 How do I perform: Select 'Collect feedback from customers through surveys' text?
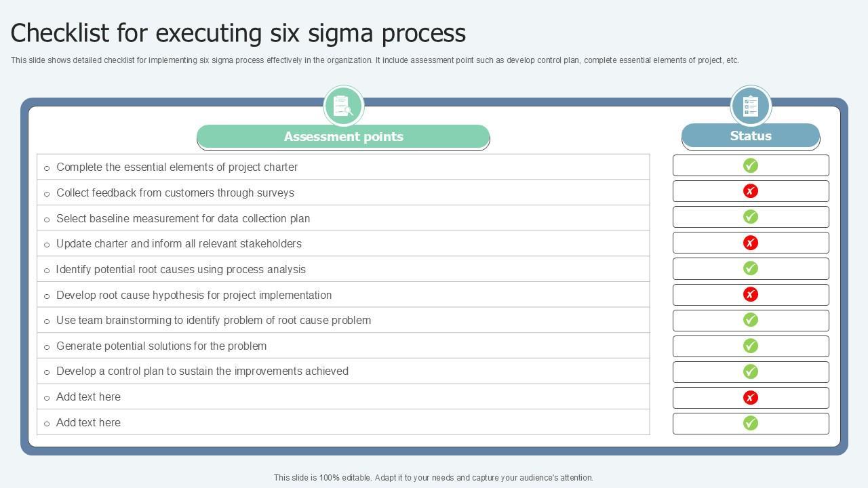point(175,193)
